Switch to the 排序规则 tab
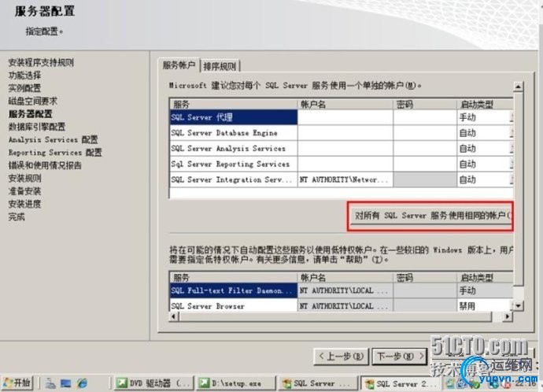 click(220, 66)
